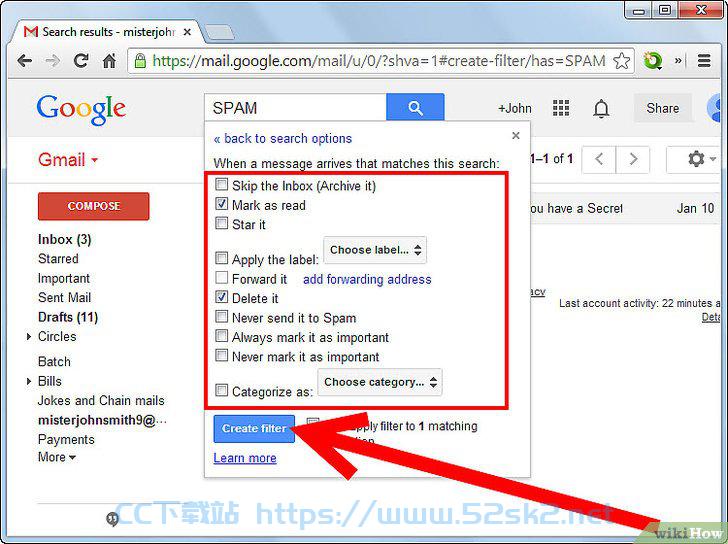Open the Inbox (3) folder
This screenshot has height=544, width=728.
65,240
